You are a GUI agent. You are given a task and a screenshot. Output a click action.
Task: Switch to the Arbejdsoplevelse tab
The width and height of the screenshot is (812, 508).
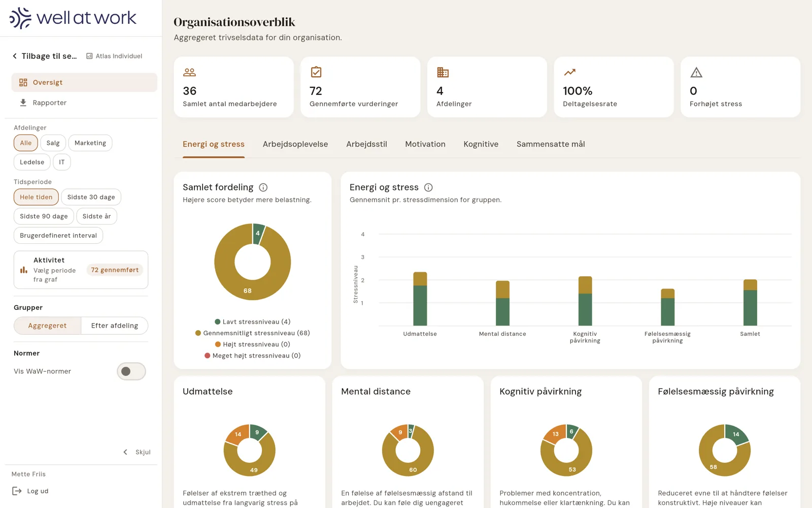pos(295,144)
